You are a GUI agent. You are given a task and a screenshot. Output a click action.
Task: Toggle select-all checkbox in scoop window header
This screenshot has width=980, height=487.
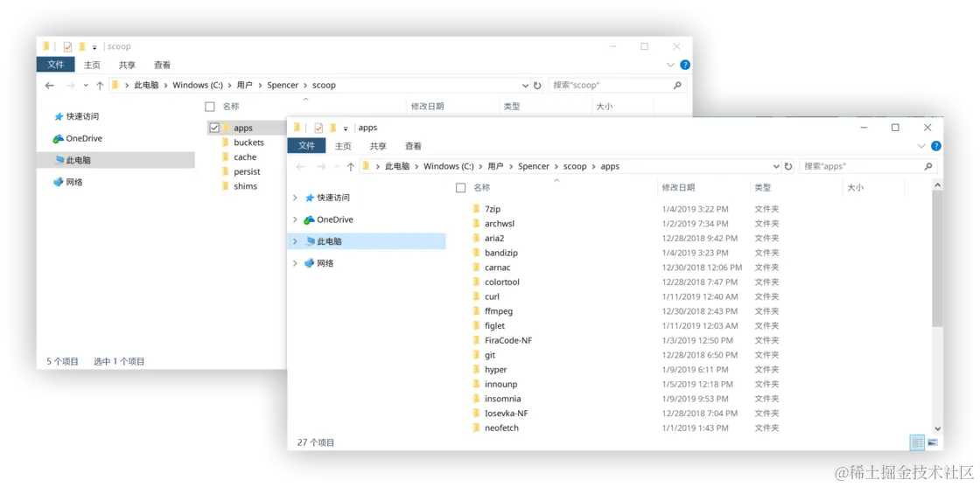click(210, 107)
